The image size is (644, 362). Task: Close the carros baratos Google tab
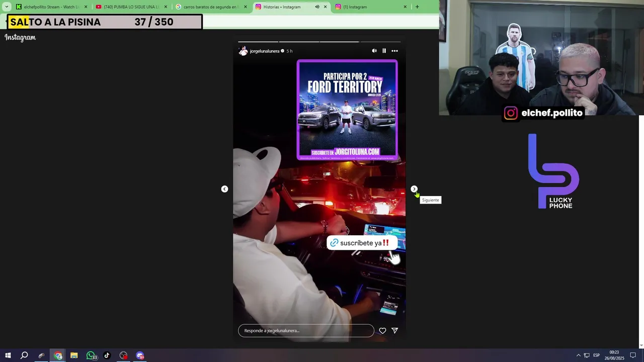[x=246, y=7]
